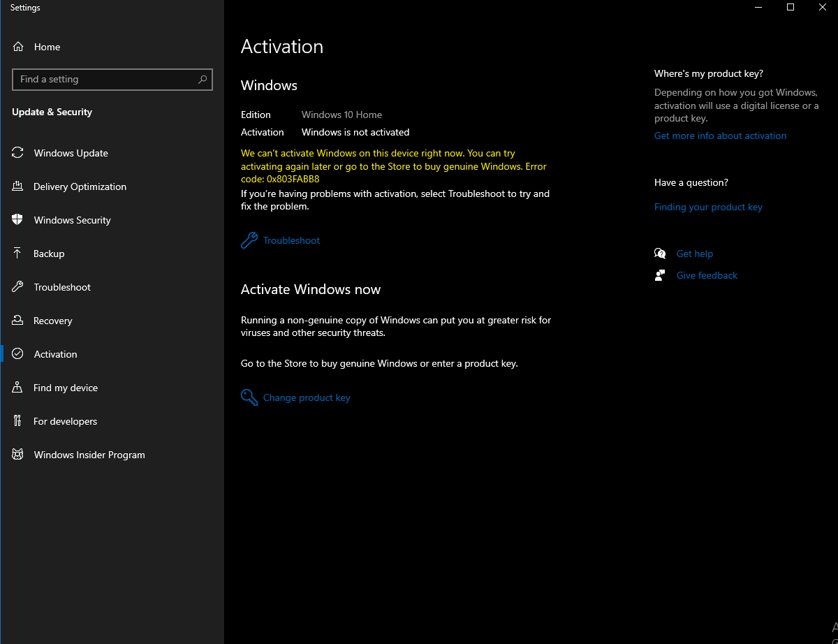The width and height of the screenshot is (838, 644).
Task: Click the Windows is not activated text
Action: [x=355, y=132]
